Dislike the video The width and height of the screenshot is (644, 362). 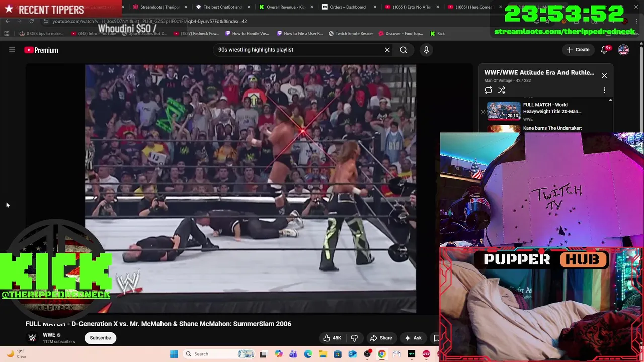click(354, 338)
